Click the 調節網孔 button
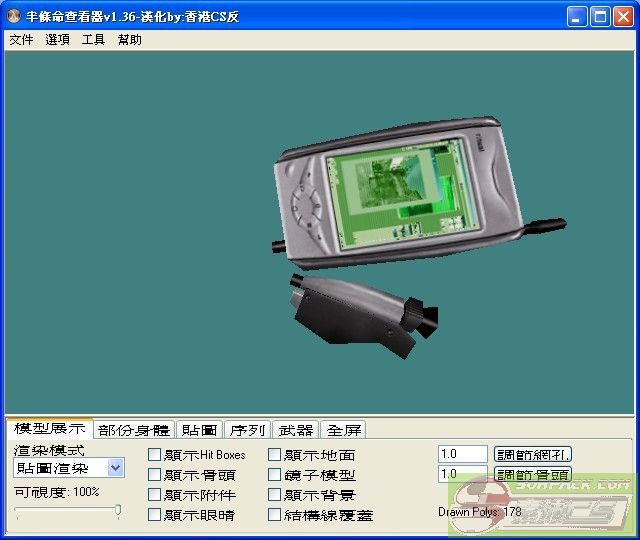Image resolution: width=640 pixels, height=540 pixels. click(x=533, y=454)
